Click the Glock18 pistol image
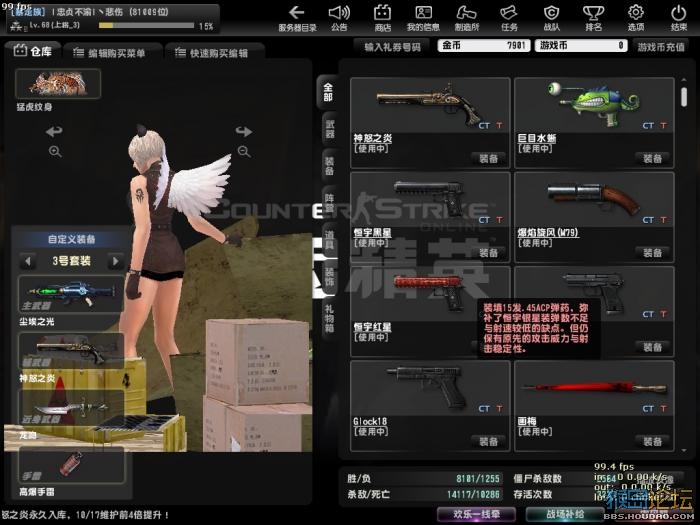The height and width of the screenshot is (525, 700). [x=428, y=388]
